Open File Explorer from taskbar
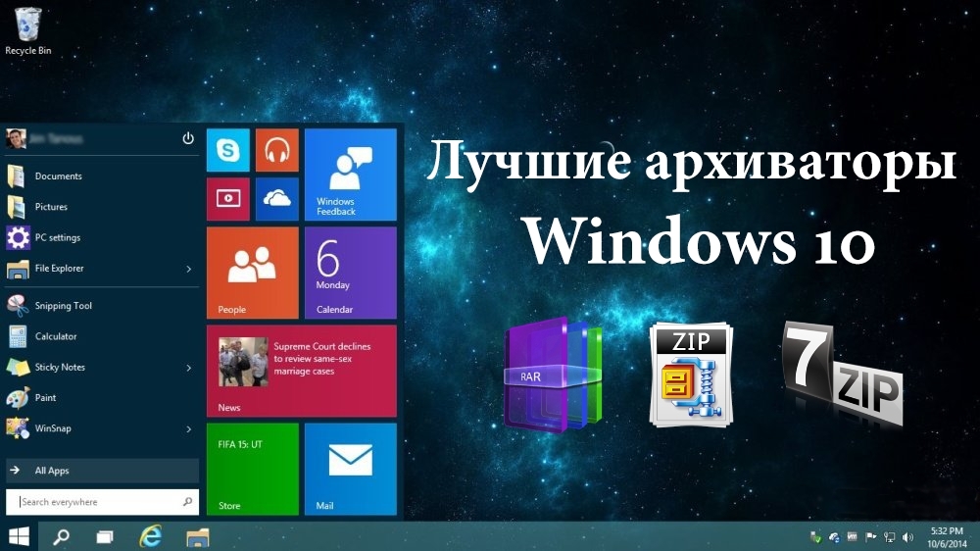The width and height of the screenshot is (980, 551). pyautogui.click(x=198, y=536)
